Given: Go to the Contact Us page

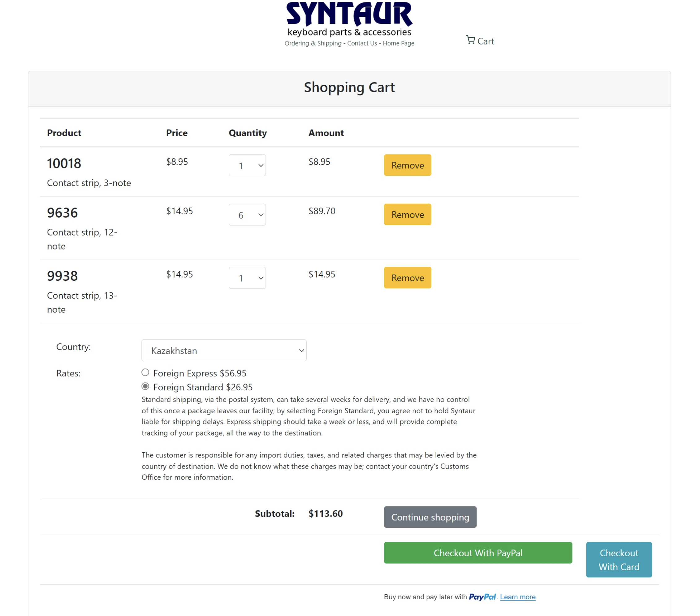Looking at the screenshot, I should pyautogui.click(x=362, y=44).
